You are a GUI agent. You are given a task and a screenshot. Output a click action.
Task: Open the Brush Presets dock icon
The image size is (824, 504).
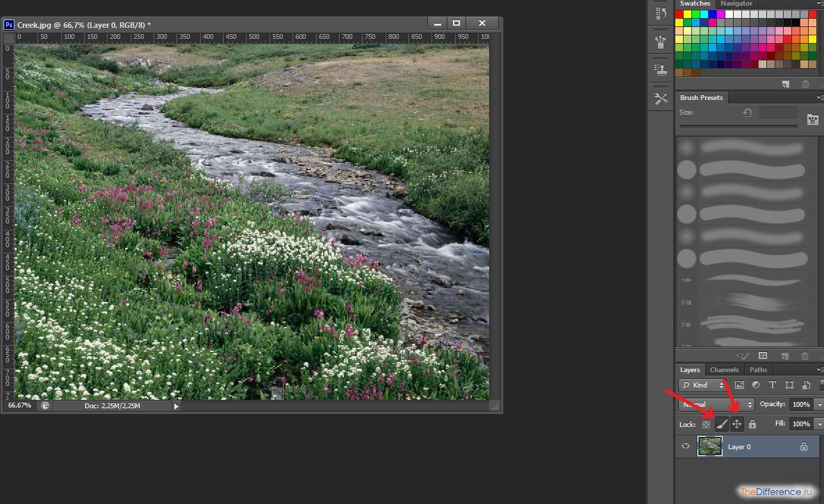pyautogui.click(x=661, y=42)
